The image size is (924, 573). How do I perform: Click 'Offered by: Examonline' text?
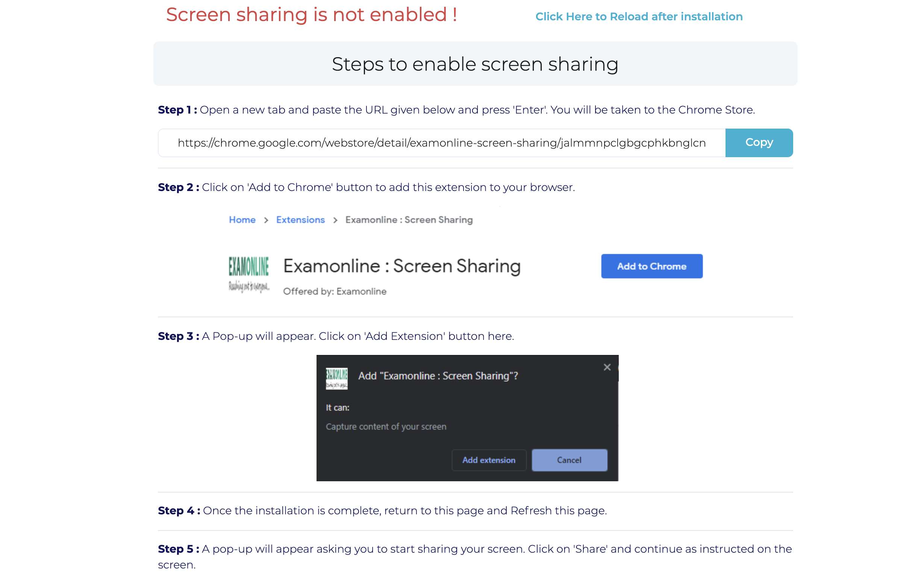335,291
